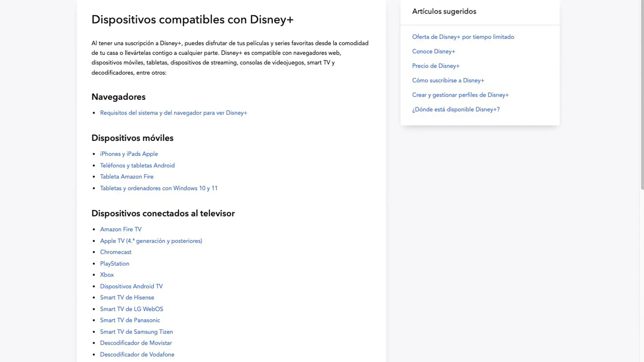Open Oferta de Disney+ suggested article
644x362 pixels.
point(463,37)
